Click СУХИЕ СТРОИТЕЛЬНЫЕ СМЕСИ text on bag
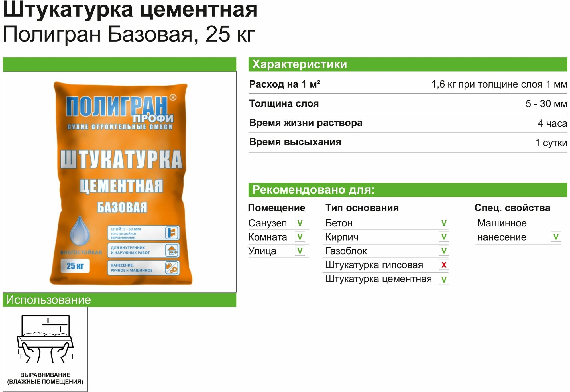Image resolution: width=570 pixels, height=392 pixels. (x=120, y=127)
